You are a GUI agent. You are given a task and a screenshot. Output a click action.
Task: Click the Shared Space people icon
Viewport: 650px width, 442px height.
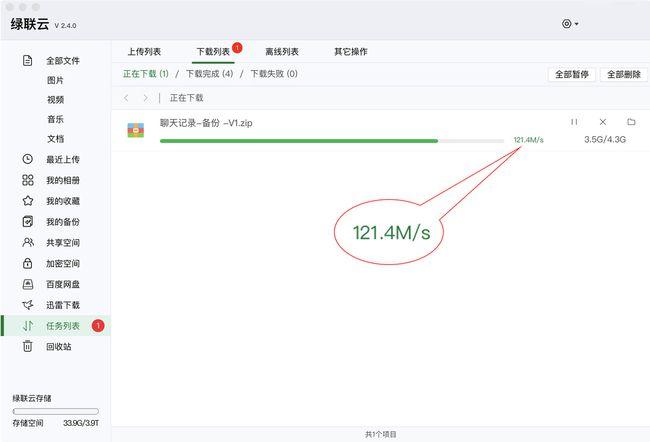tap(28, 243)
